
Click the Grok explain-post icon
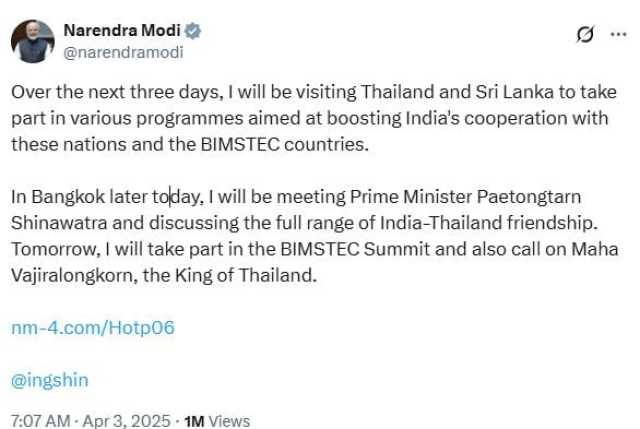pos(585,34)
